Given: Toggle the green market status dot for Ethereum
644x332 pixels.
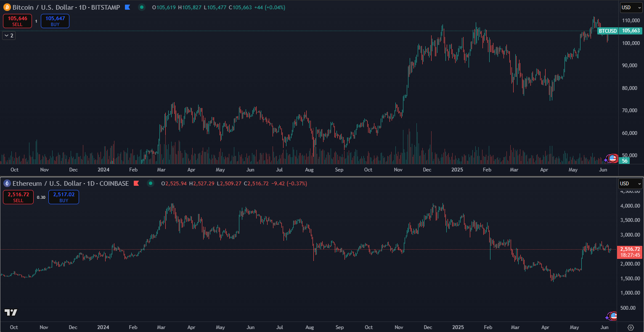Looking at the screenshot, I should [x=151, y=183].
